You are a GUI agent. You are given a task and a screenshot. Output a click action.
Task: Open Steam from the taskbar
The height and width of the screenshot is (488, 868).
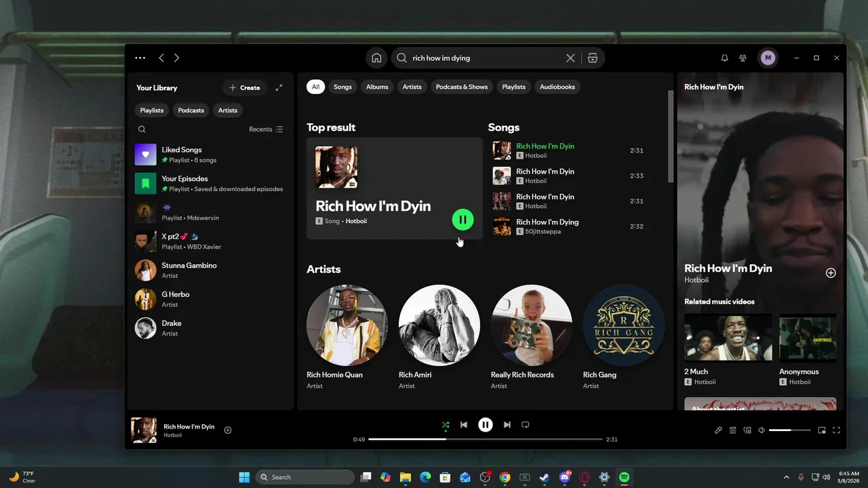point(545,477)
